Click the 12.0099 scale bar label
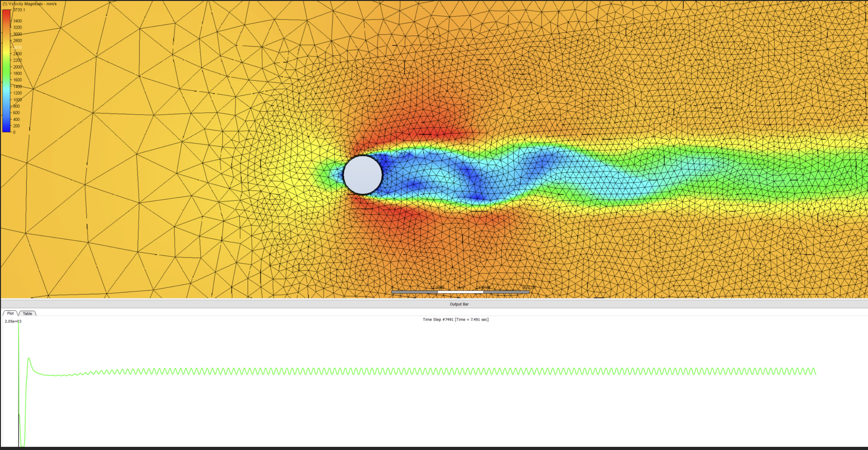The width and height of the screenshot is (868, 450). pyautogui.click(x=437, y=288)
